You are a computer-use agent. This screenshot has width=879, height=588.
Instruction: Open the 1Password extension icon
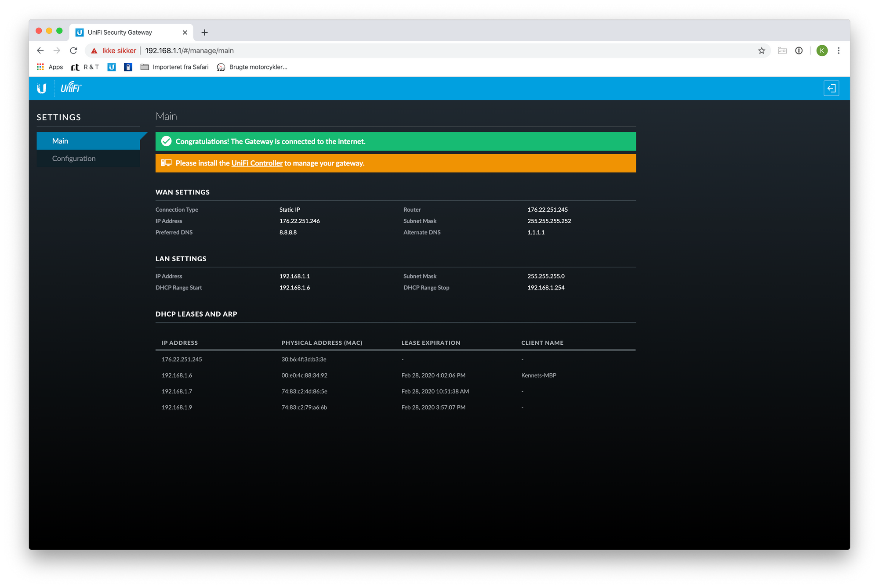click(799, 51)
